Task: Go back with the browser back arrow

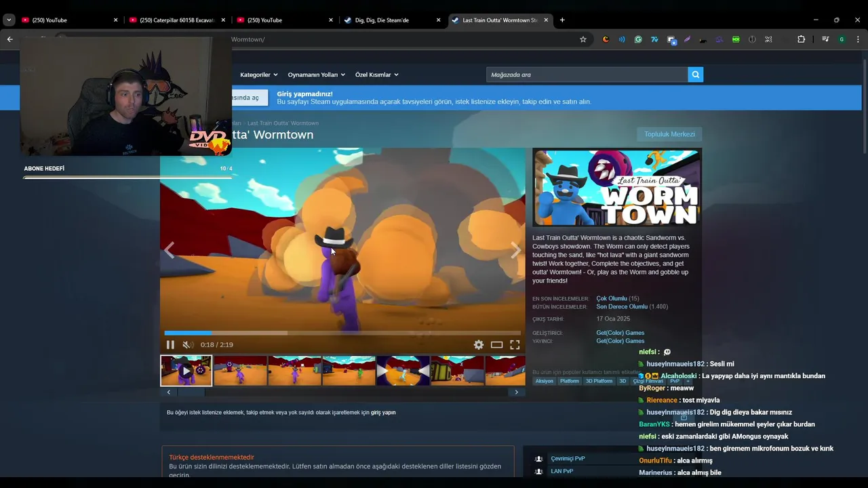Action: tap(10, 39)
